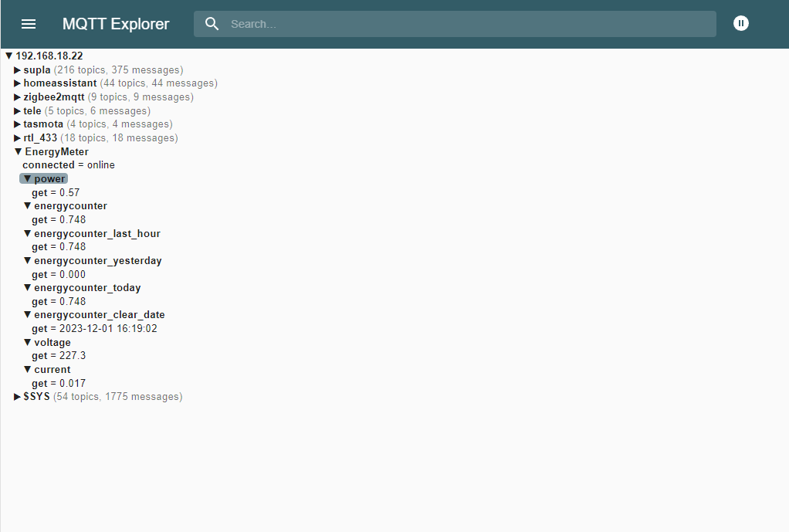Screen dimensions: 789x532
Task: Collapse the EnergyMeter topic arrow
Action: pyautogui.click(x=18, y=151)
